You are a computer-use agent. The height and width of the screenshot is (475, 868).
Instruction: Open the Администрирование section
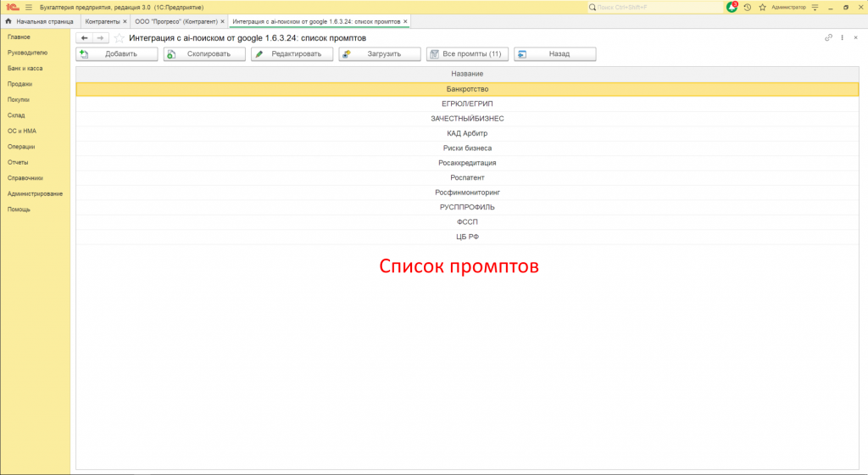(x=35, y=193)
